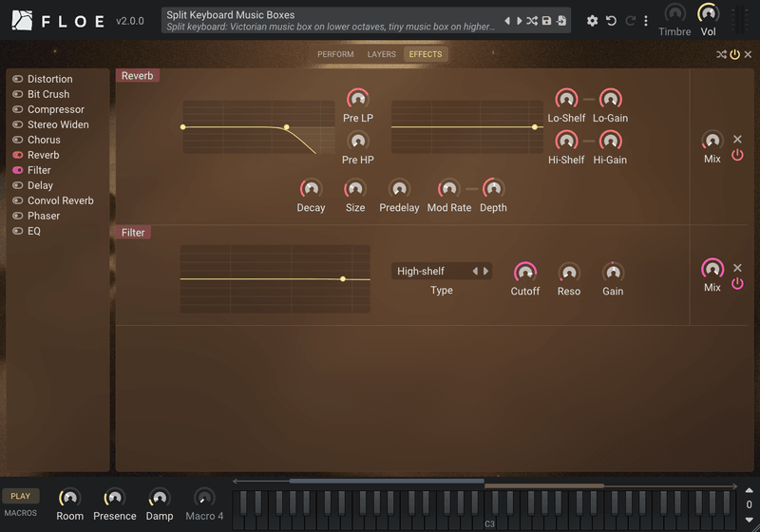The height and width of the screenshot is (532, 760).
Task: Click the Filter Reso knob
Action: click(x=569, y=273)
